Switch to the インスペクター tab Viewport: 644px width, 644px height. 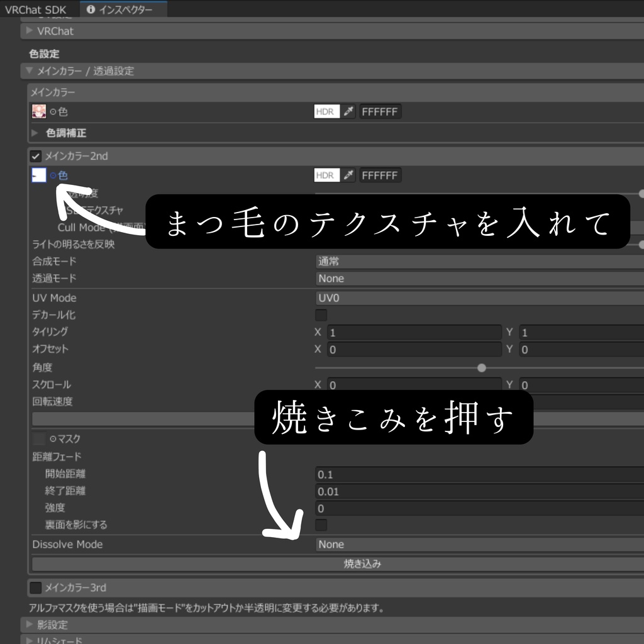(124, 9)
